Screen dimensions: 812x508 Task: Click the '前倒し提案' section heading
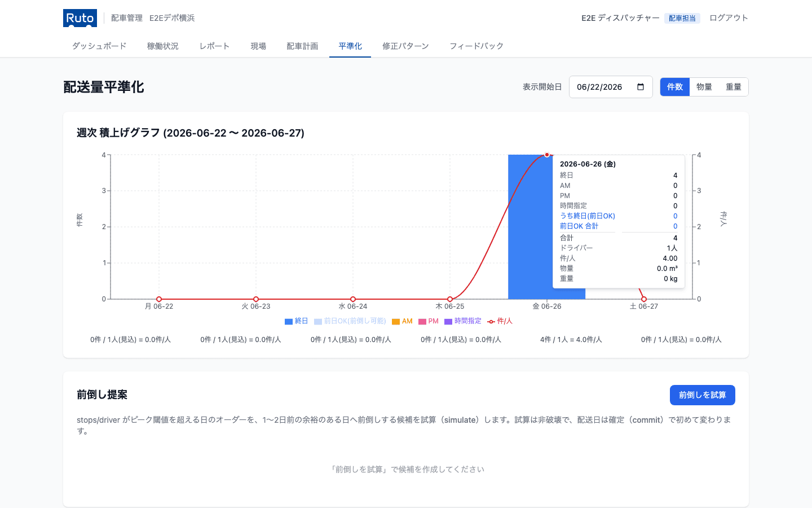click(x=102, y=395)
